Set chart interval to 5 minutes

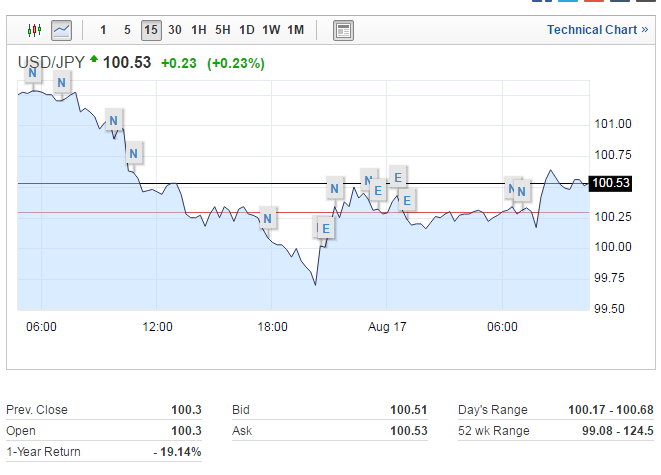point(127,30)
